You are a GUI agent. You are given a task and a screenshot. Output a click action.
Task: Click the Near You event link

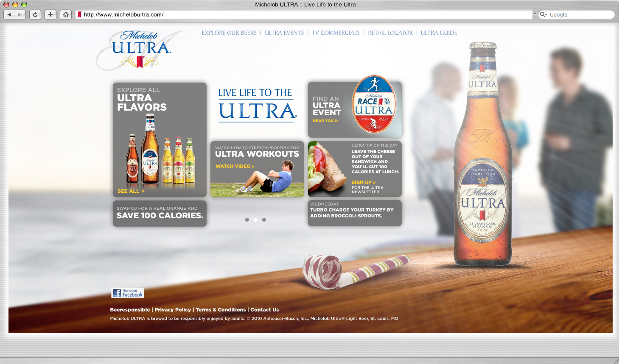[325, 121]
